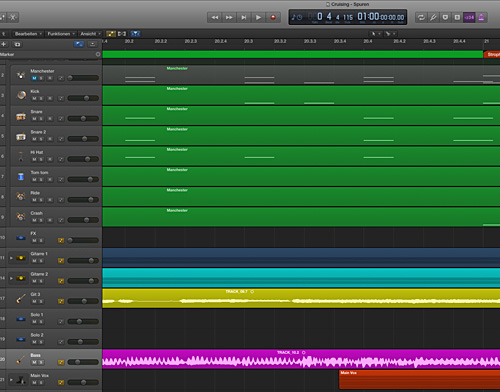Select the orange Main Vox region

[419, 380]
